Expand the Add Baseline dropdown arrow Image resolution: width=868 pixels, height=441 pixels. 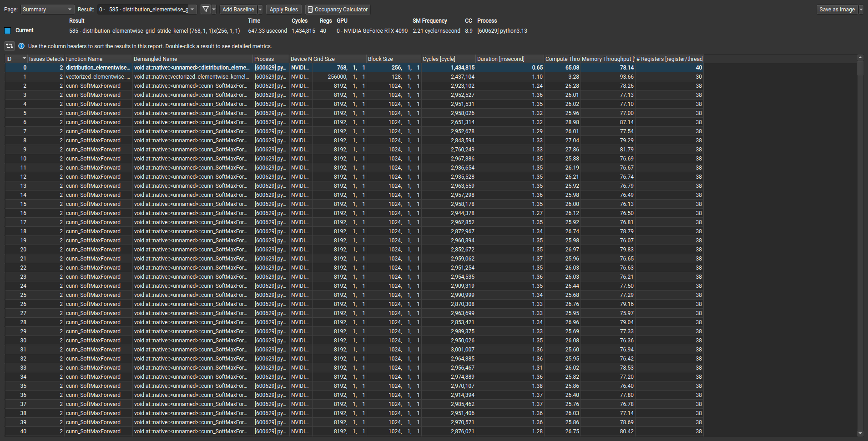260,9
